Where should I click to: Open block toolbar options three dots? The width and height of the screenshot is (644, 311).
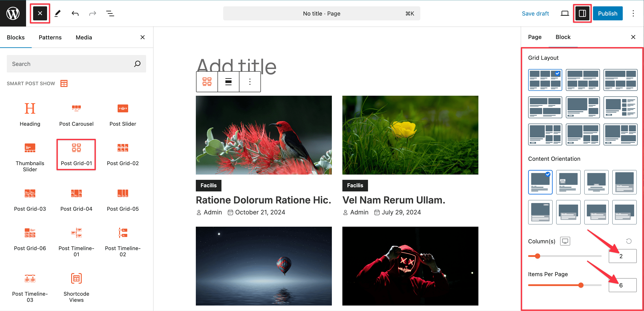point(250,82)
